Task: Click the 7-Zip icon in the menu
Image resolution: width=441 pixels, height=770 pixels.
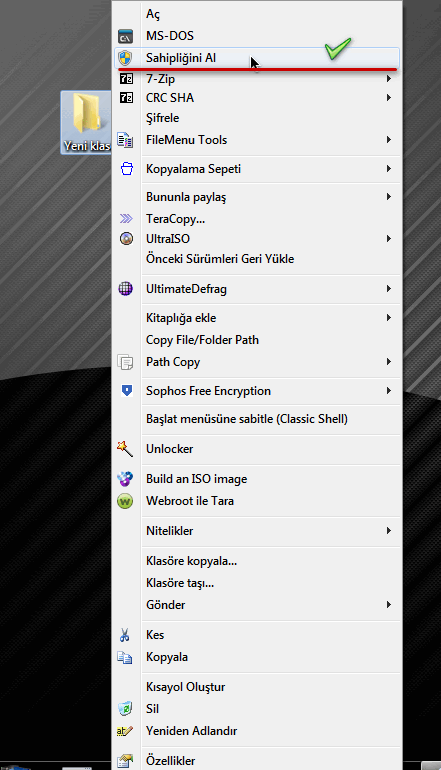Action: 126,79
